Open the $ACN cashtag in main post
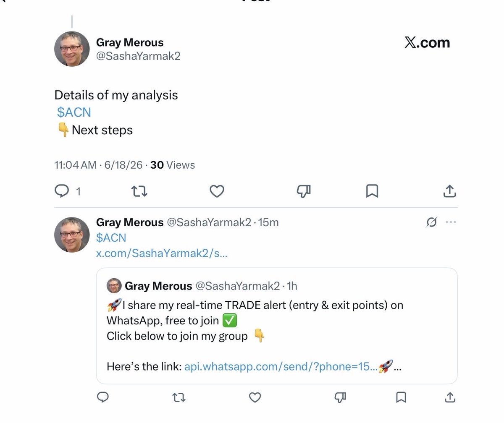The height and width of the screenshot is (423, 504). coord(74,112)
